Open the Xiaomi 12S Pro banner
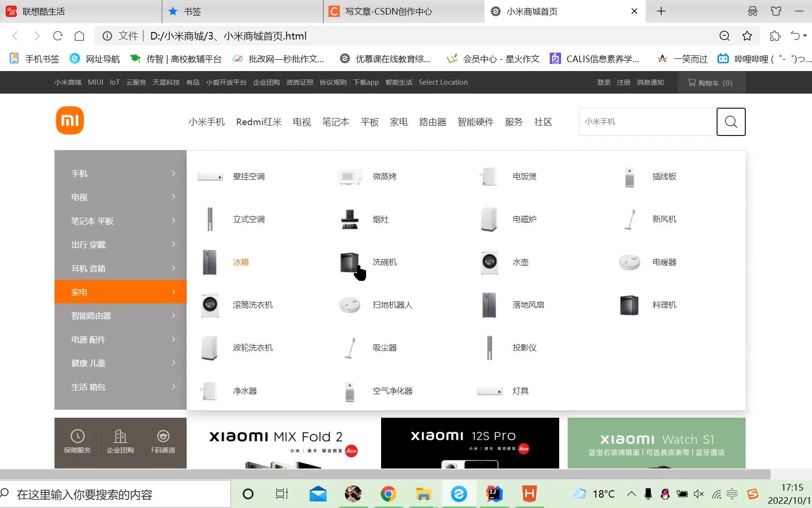 (x=470, y=443)
